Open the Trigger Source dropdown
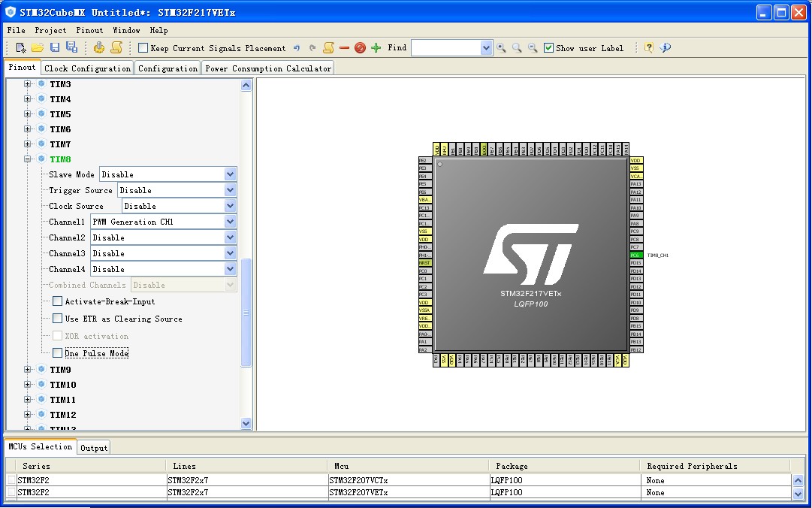The height and width of the screenshot is (508, 812). click(x=231, y=190)
